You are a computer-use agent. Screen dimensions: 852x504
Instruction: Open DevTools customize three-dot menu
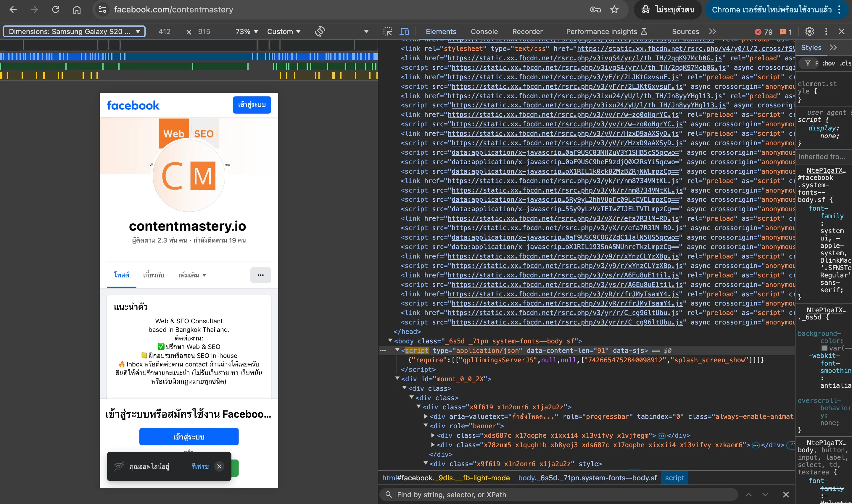click(826, 32)
